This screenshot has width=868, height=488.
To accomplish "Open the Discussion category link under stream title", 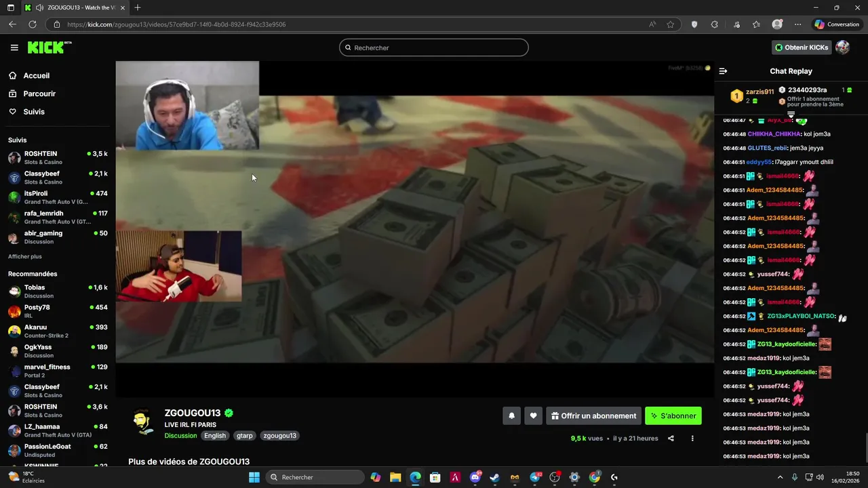I will [x=180, y=436].
